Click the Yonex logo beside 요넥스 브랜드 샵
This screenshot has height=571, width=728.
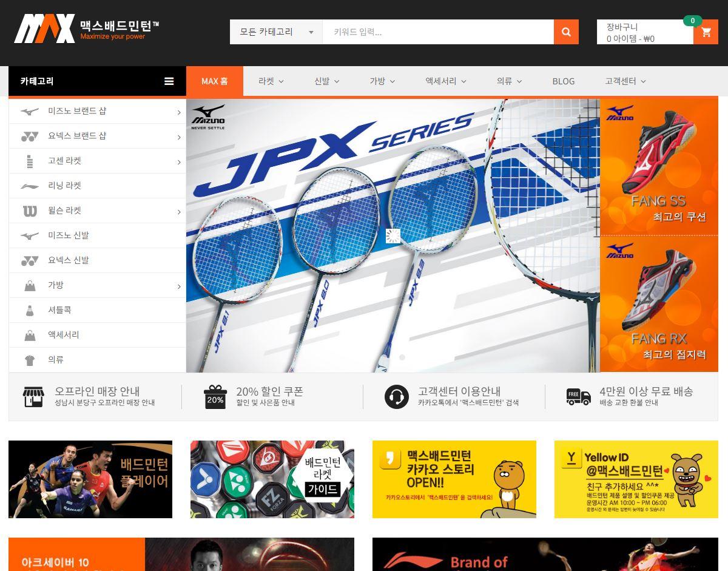[x=30, y=137]
